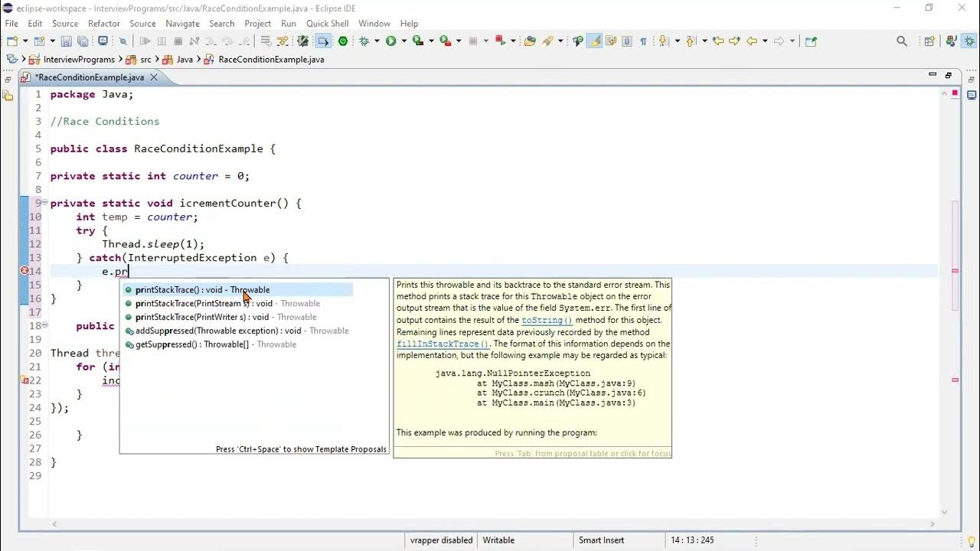Click the Resume debug icon
980x551 pixels.
(x=145, y=41)
